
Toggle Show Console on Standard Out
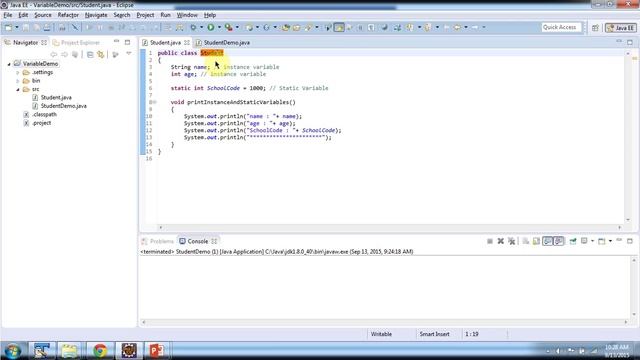[547, 241]
